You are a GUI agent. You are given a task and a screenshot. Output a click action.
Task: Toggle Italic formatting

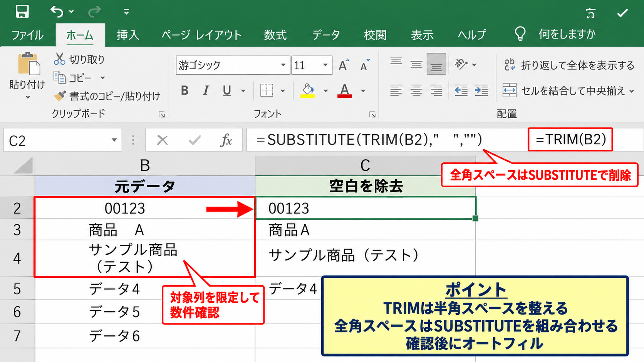click(206, 91)
